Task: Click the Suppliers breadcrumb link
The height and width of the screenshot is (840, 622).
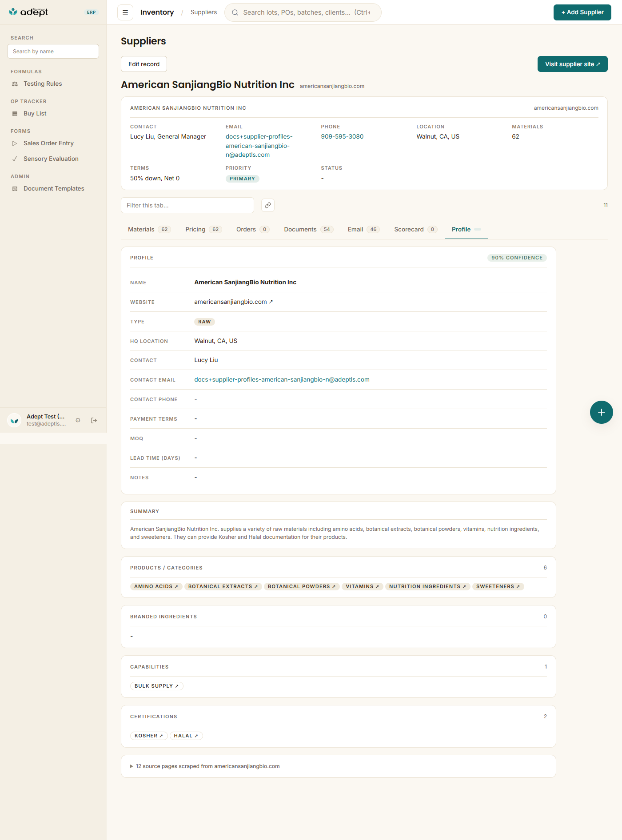Action: 204,12
